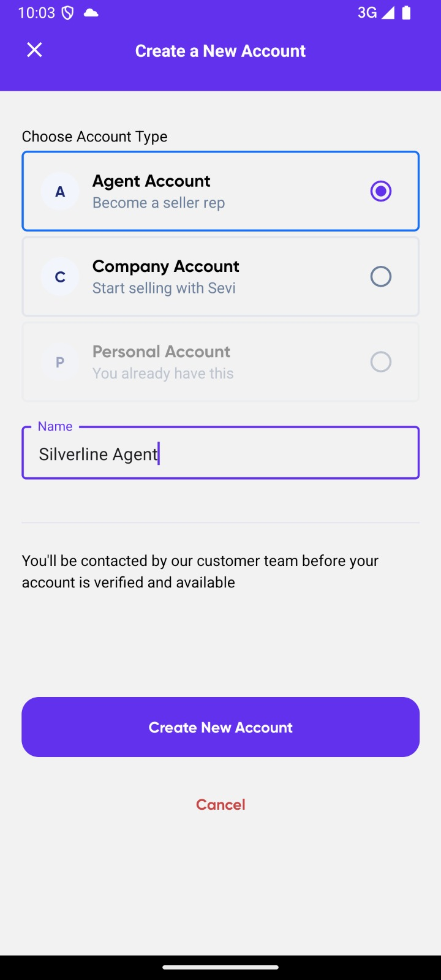Tap the Company Account avatar icon
Viewport: 441px width, 980px height.
tap(59, 276)
